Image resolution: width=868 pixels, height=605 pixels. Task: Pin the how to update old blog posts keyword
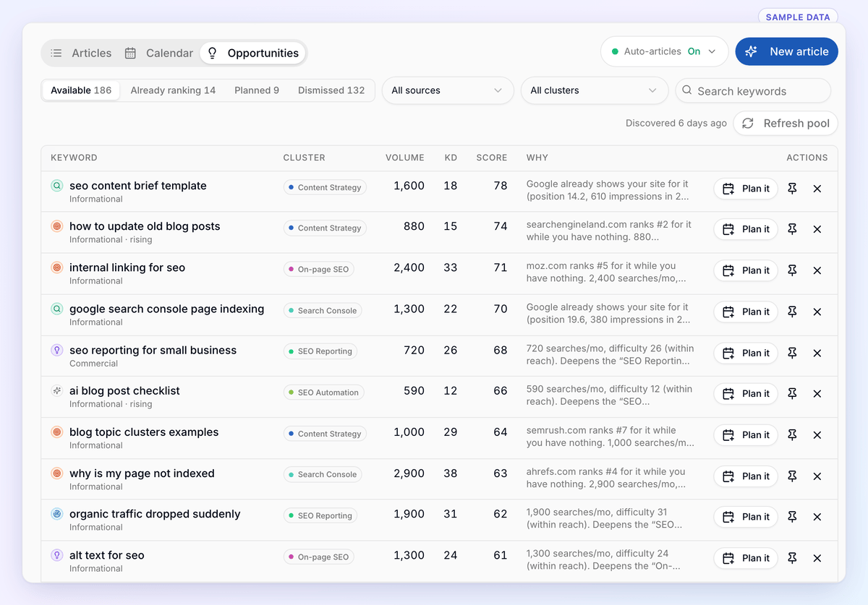792,229
